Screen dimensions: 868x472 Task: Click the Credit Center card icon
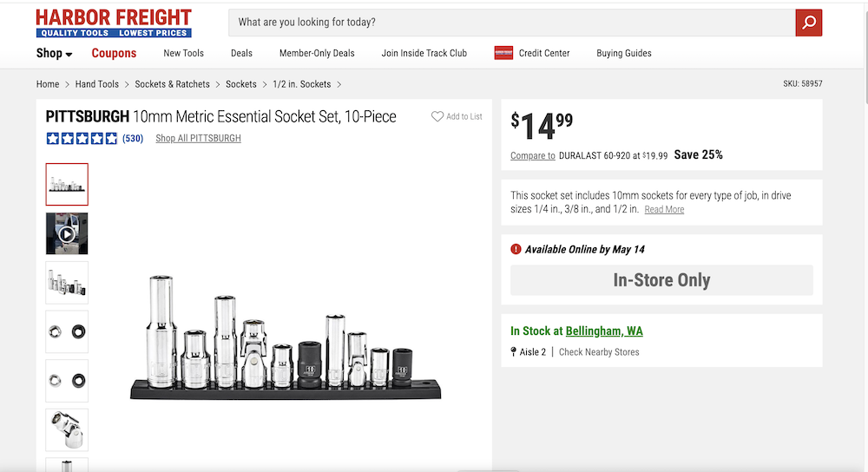point(503,53)
